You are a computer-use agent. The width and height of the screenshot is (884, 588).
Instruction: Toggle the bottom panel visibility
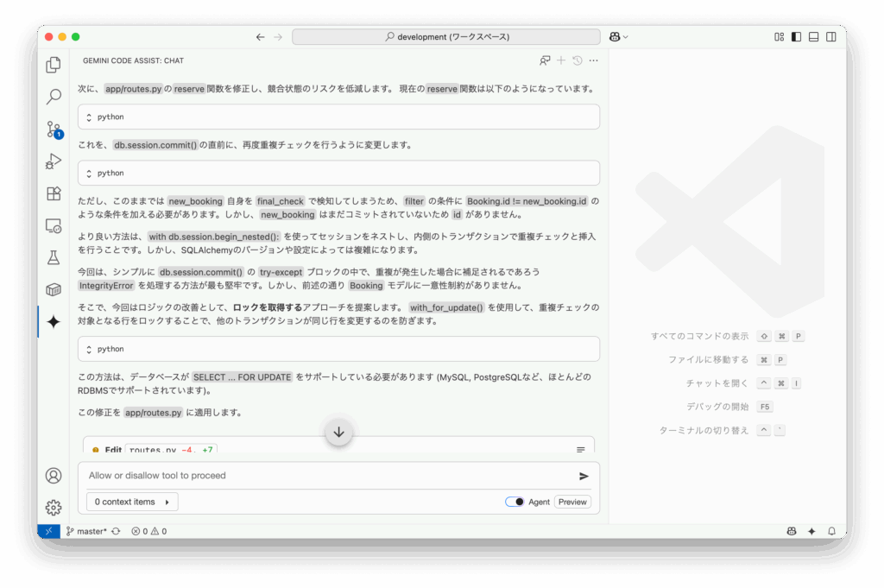click(813, 36)
